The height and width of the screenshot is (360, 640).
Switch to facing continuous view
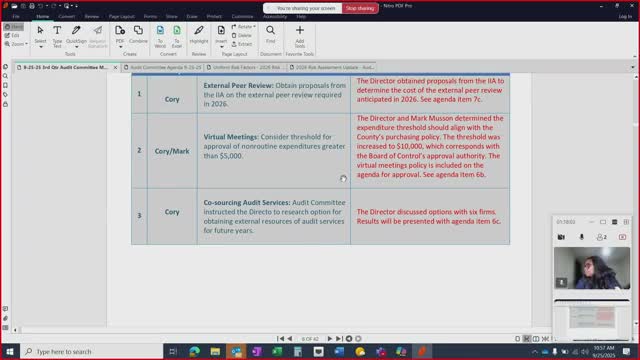point(545,339)
